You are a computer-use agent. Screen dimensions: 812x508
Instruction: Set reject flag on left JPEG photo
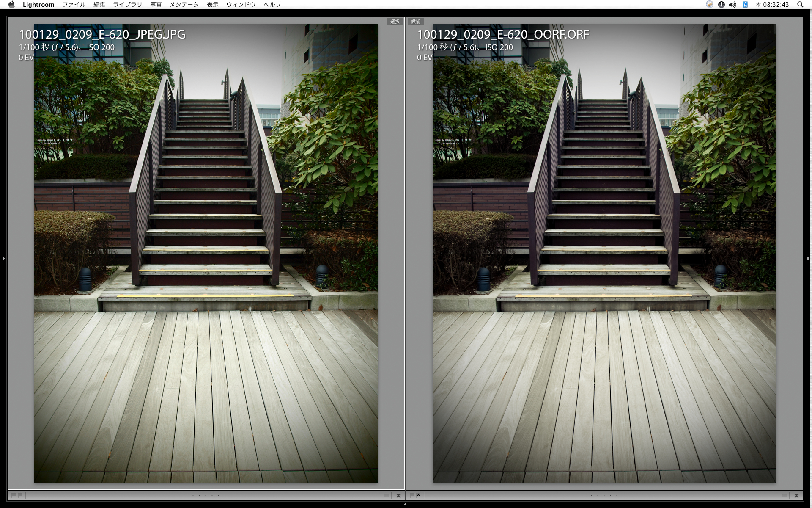tap(20, 495)
